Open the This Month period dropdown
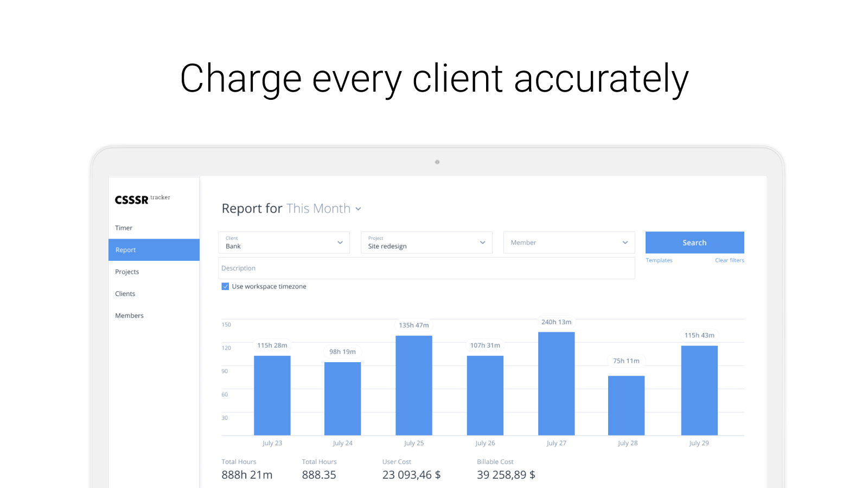The width and height of the screenshot is (868, 488). pos(324,209)
